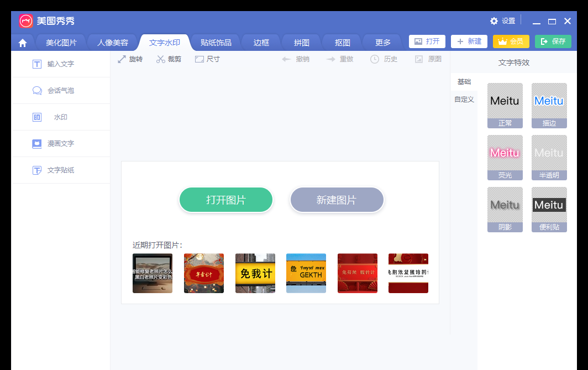588x370 pixels.
Task: Click the 重做 redo arrow
Action: (340, 59)
